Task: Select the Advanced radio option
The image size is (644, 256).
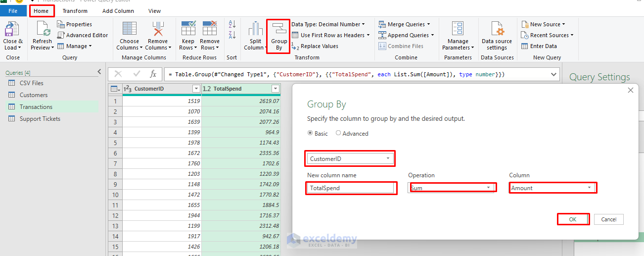Action: pyautogui.click(x=338, y=133)
